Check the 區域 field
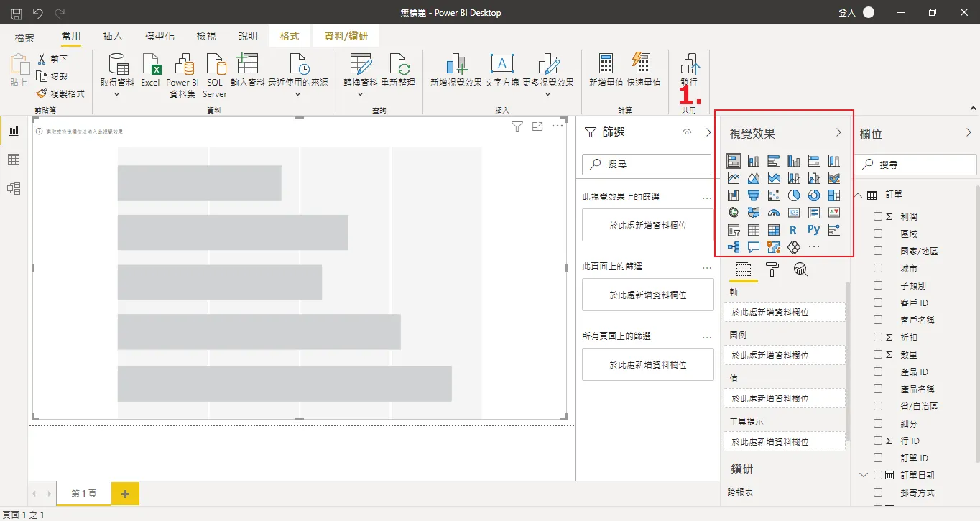This screenshot has width=980, height=521. pos(878,234)
